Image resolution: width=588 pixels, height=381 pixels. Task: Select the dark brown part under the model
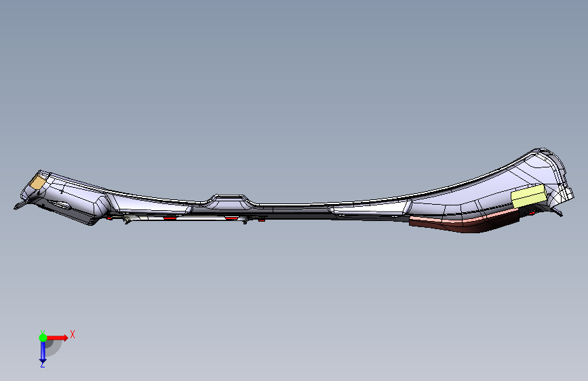click(x=463, y=222)
